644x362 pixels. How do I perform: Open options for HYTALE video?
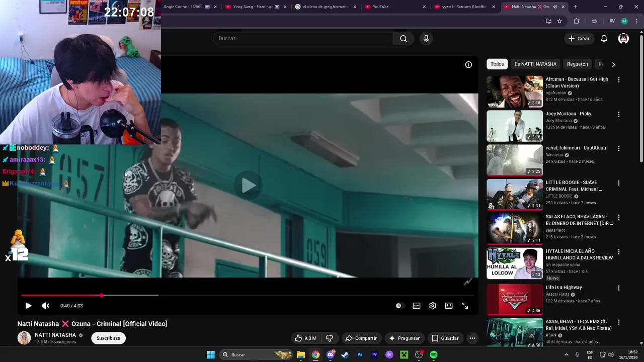tap(619, 251)
